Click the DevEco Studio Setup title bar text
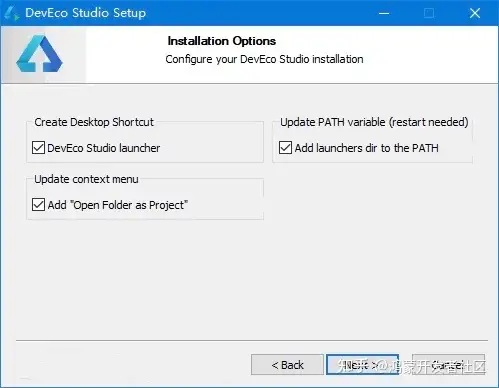Image resolution: width=499 pixels, height=388 pixels. click(86, 13)
